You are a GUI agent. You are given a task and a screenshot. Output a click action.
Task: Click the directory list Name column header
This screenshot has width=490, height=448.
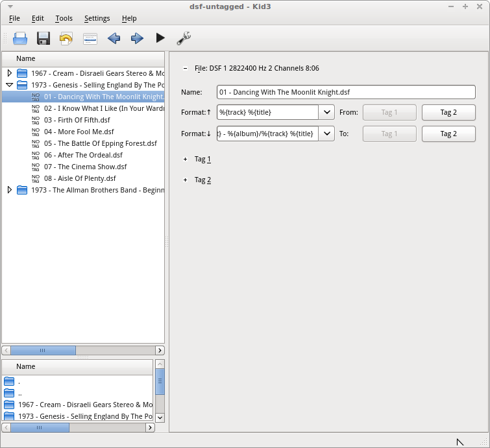click(x=77, y=366)
